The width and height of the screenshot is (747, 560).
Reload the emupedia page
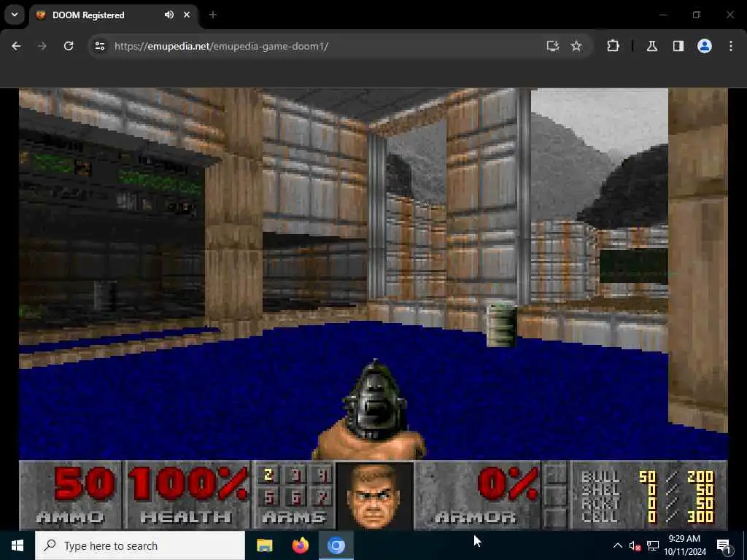pyautogui.click(x=69, y=46)
